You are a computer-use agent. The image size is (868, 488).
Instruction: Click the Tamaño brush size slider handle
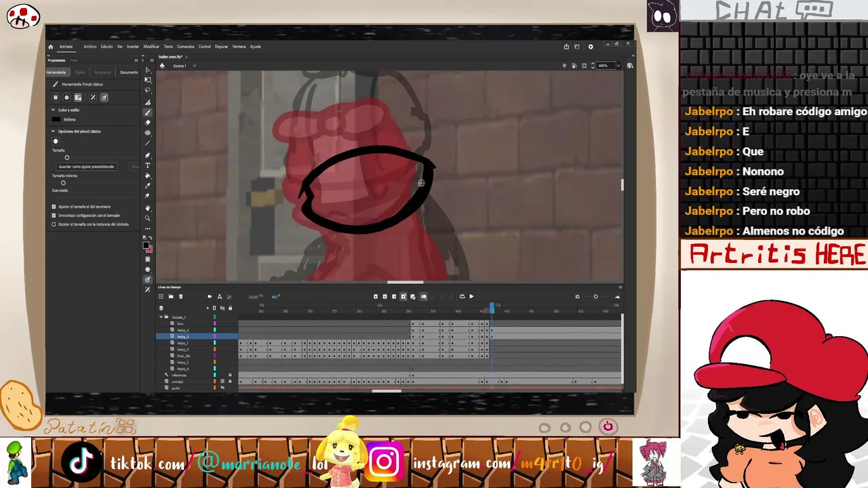[66, 158]
